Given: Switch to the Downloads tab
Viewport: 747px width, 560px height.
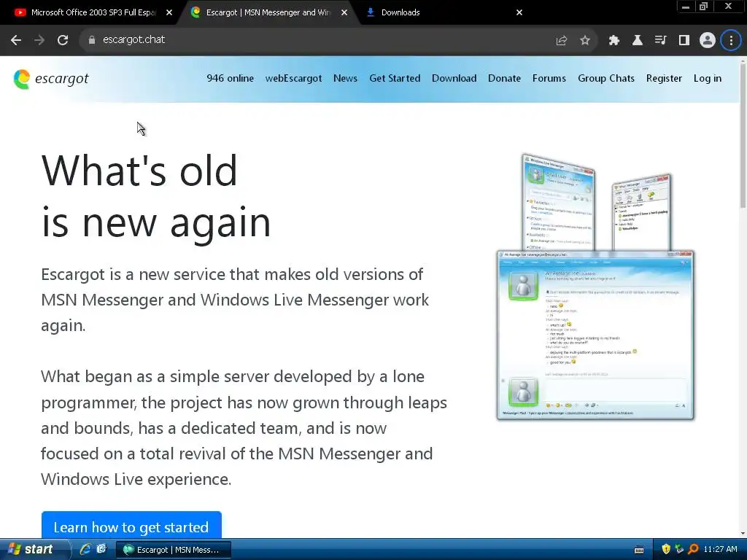Looking at the screenshot, I should pos(443,12).
